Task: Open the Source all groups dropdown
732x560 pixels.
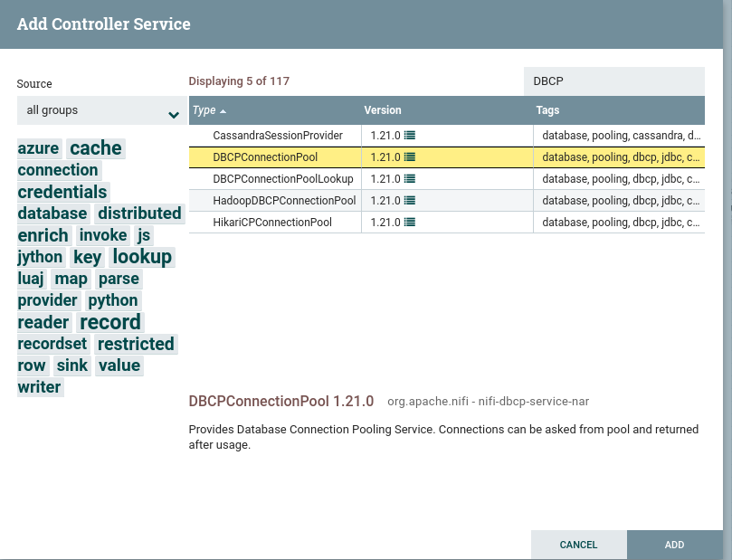Action: (101, 110)
